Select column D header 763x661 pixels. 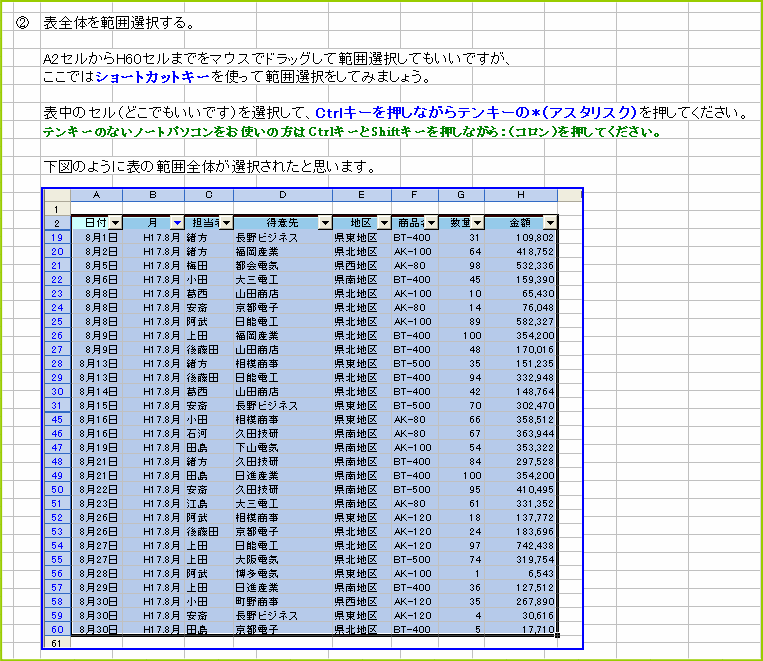283,195
